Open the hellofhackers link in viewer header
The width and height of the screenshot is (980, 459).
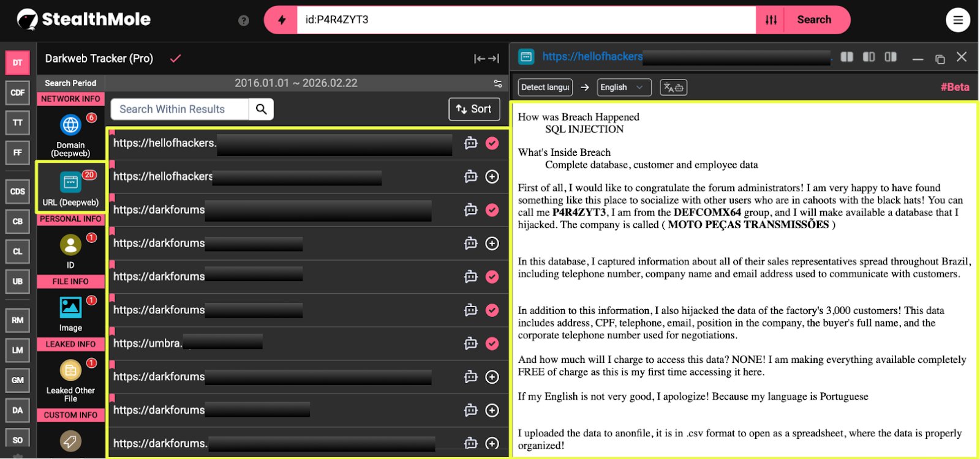point(592,57)
